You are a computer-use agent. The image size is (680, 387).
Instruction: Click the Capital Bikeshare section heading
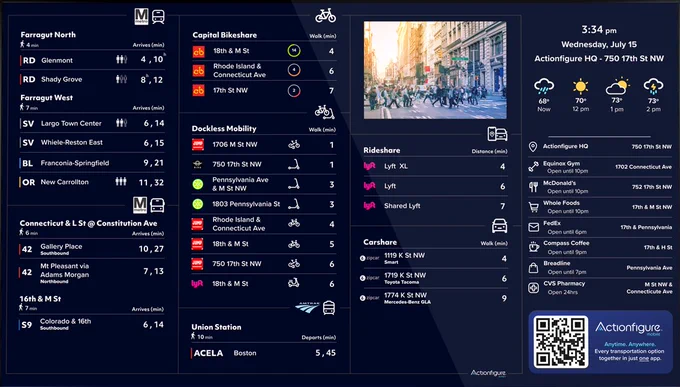[x=225, y=35]
